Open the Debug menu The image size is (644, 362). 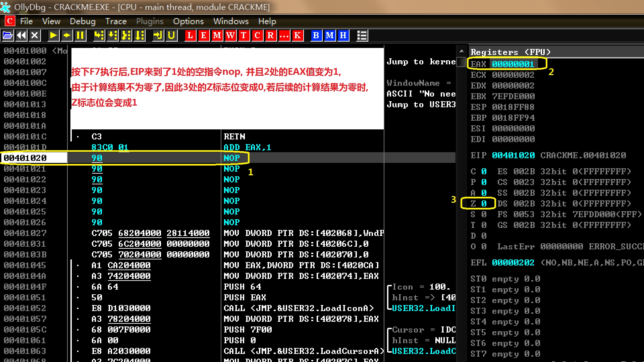83,21
